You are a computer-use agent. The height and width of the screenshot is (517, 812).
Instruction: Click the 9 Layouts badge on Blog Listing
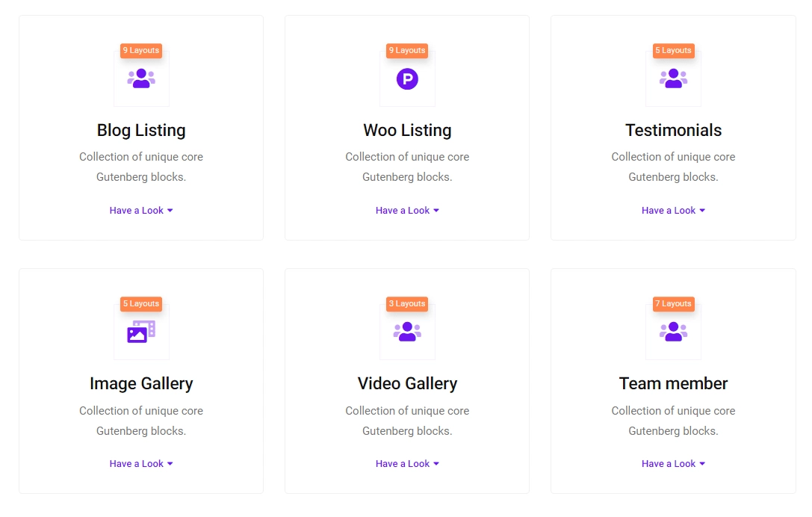tap(141, 50)
